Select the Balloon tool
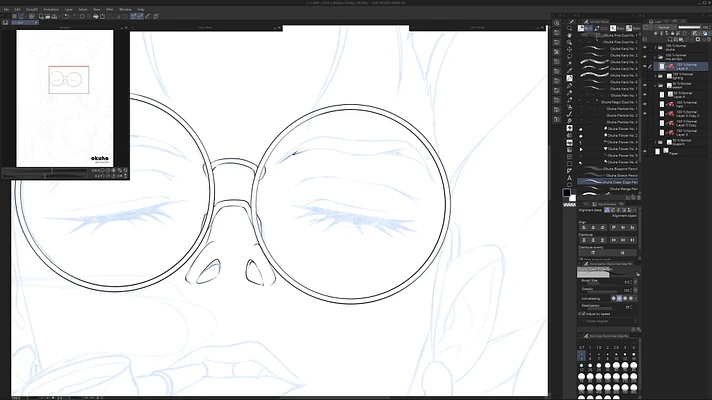Viewport: 712px width, 400px height. click(x=569, y=184)
